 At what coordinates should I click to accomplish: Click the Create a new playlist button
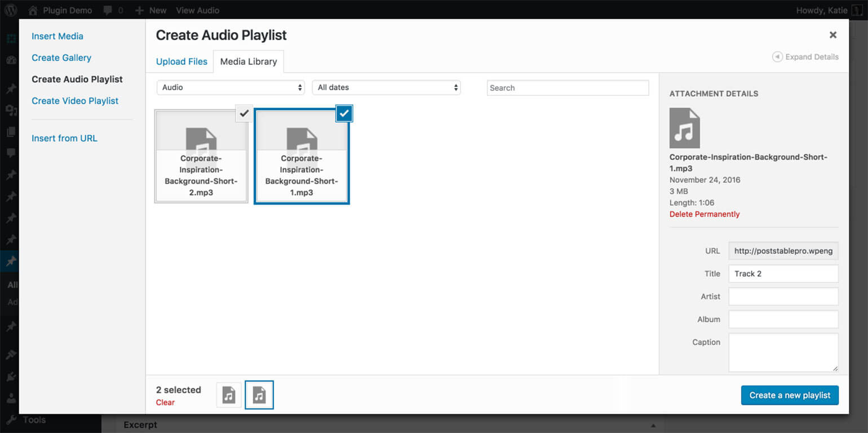(x=790, y=395)
